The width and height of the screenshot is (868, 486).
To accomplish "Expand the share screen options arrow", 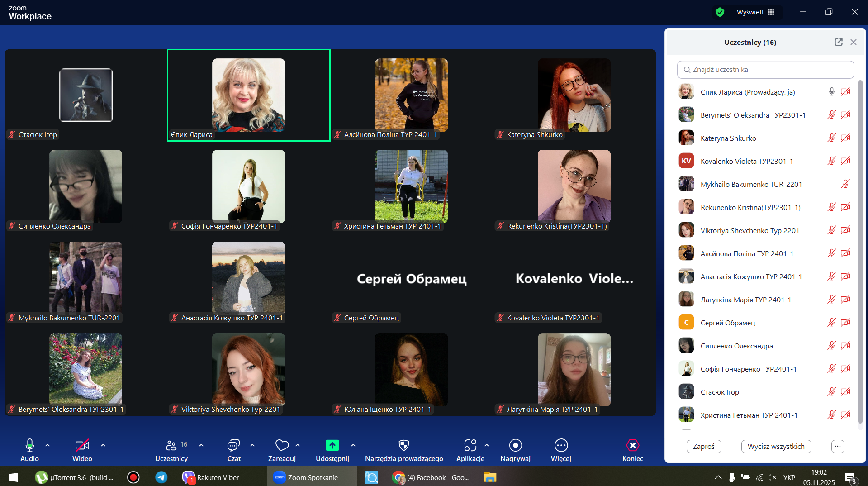I will coord(353,445).
